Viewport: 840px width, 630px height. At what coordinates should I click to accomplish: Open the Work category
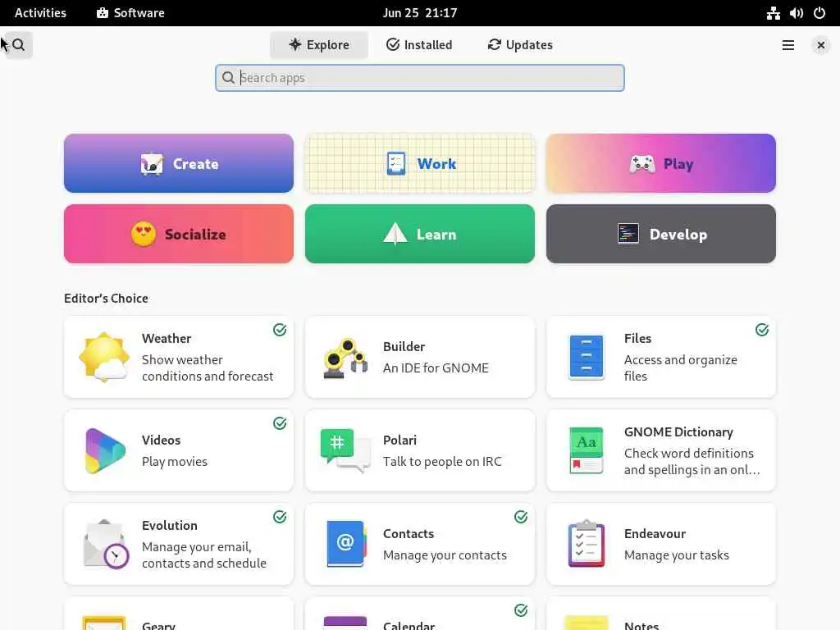tap(420, 163)
